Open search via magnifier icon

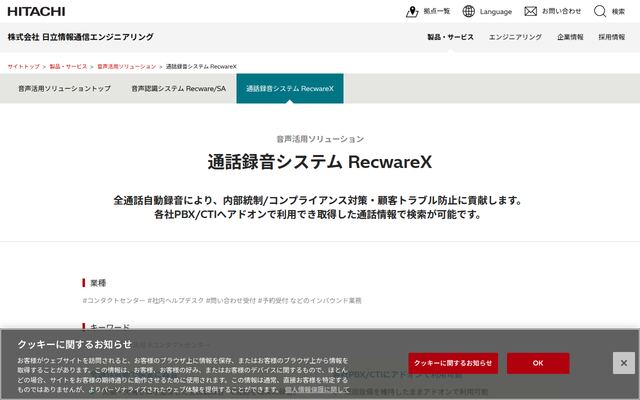tap(600, 11)
